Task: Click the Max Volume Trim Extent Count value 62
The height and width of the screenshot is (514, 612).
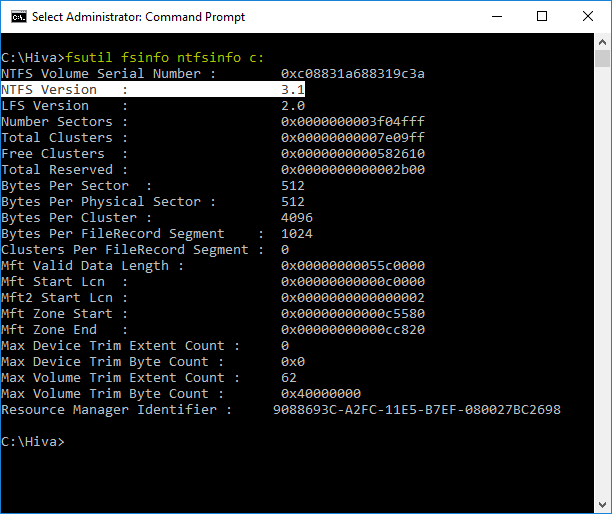Action: pyautogui.click(x=289, y=378)
